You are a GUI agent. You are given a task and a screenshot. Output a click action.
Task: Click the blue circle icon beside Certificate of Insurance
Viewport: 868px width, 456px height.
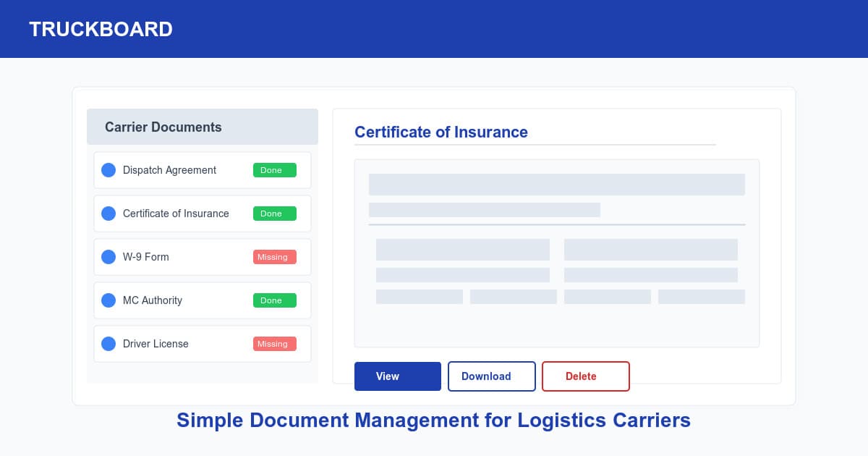[x=109, y=214]
